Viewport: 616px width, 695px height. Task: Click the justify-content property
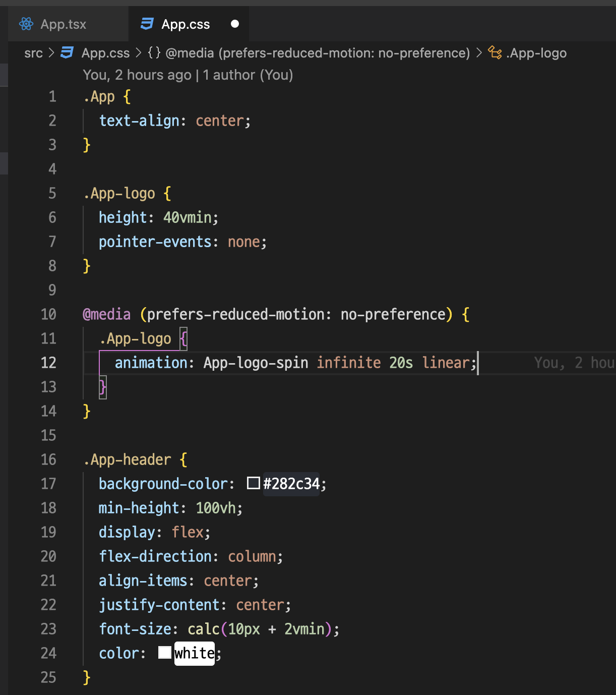159,605
